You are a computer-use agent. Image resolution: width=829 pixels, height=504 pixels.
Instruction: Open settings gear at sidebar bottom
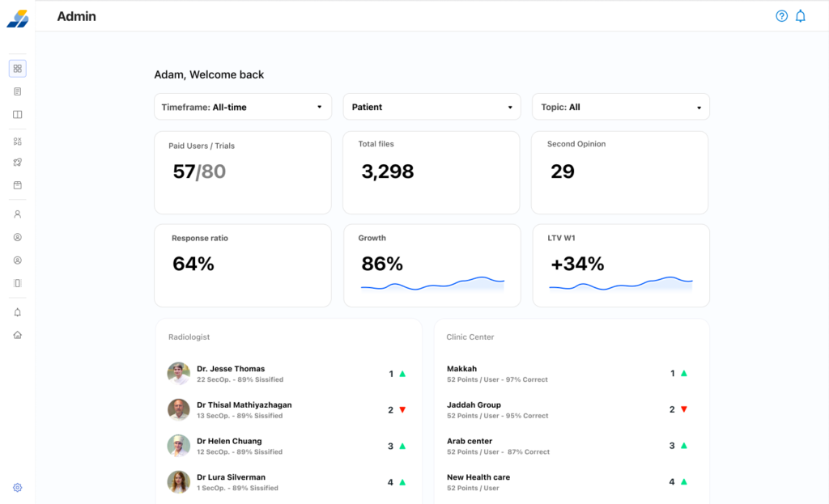[18, 488]
